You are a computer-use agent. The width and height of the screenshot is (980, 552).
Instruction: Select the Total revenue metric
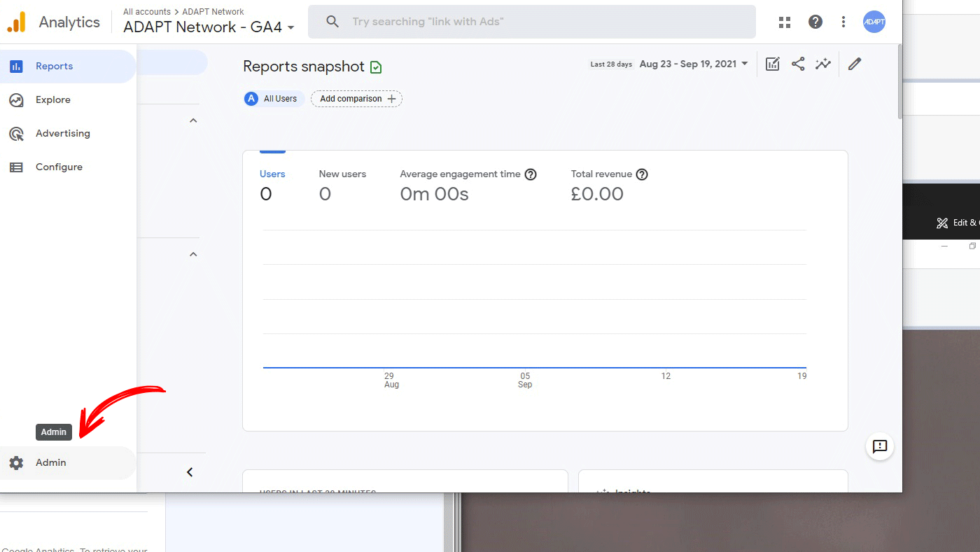point(609,185)
